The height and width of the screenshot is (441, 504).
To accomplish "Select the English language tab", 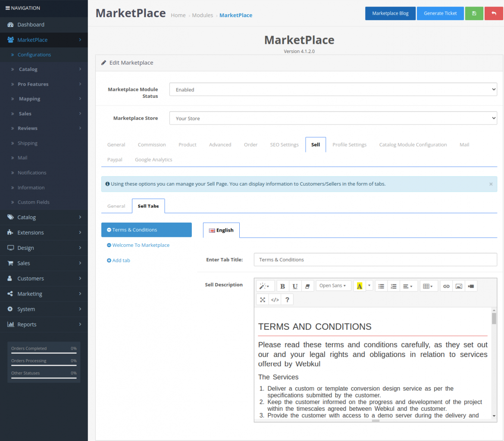I will click(221, 230).
